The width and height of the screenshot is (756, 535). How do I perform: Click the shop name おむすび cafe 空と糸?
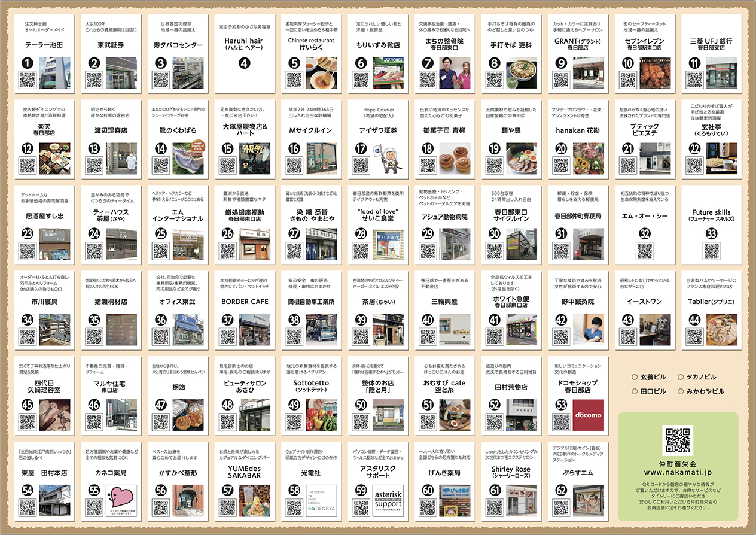[444, 387]
